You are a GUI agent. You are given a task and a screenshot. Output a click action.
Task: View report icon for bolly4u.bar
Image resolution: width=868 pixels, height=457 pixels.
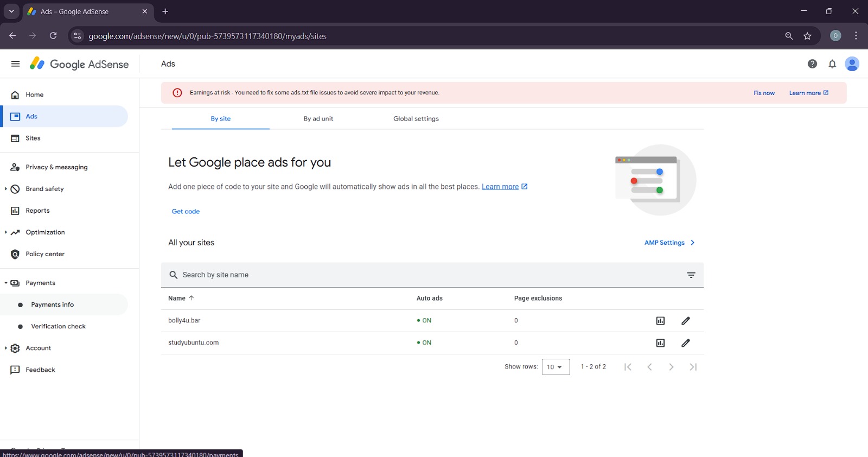pyautogui.click(x=660, y=321)
